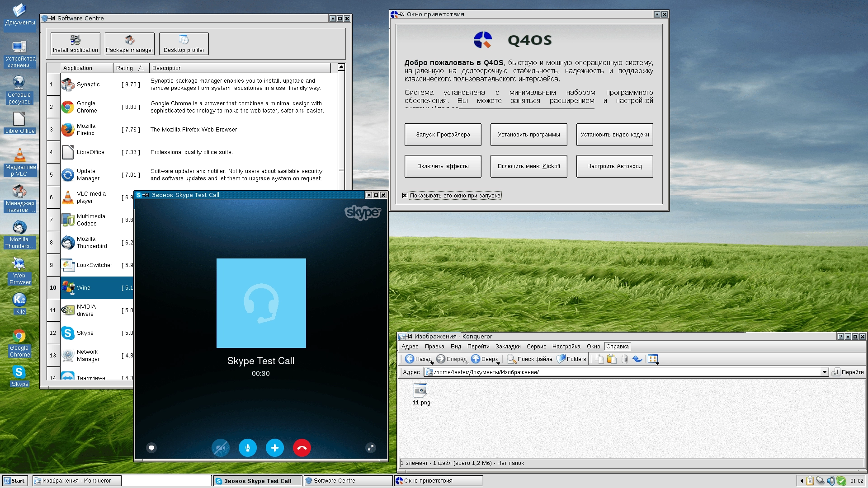
Task: Open the Закладки menu in Konqueror
Action: tap(508, 347)
